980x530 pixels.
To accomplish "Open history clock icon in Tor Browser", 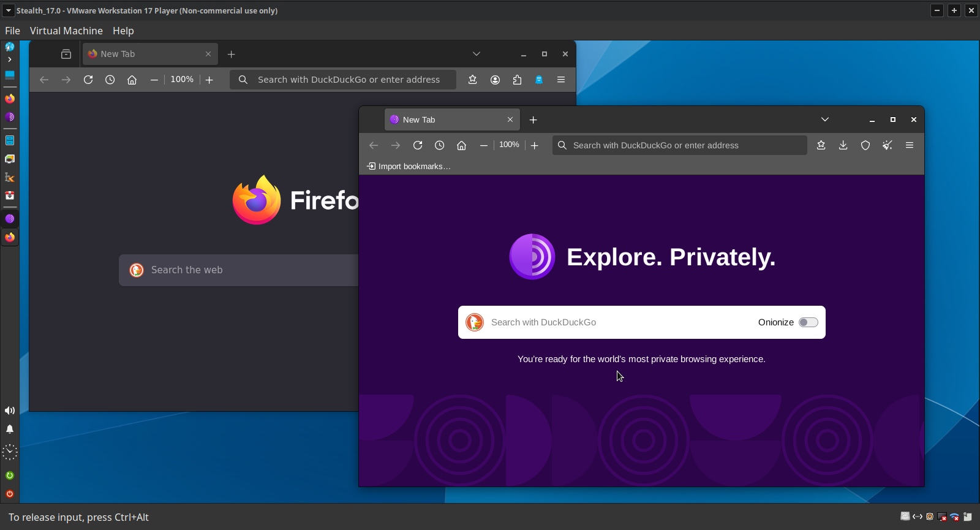I will (440, 145).
